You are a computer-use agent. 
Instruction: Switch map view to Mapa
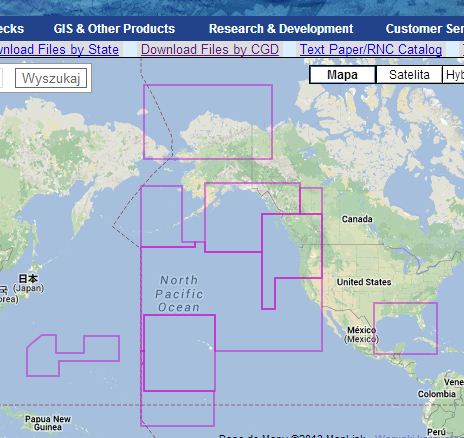click(342, 75)
